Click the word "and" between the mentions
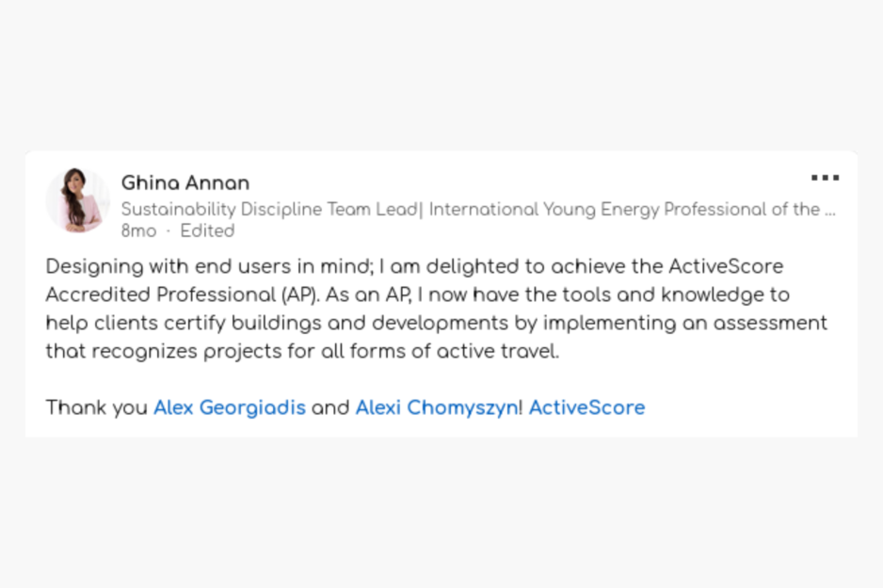Viewport: 883px width, 588px height. [330, 407]
